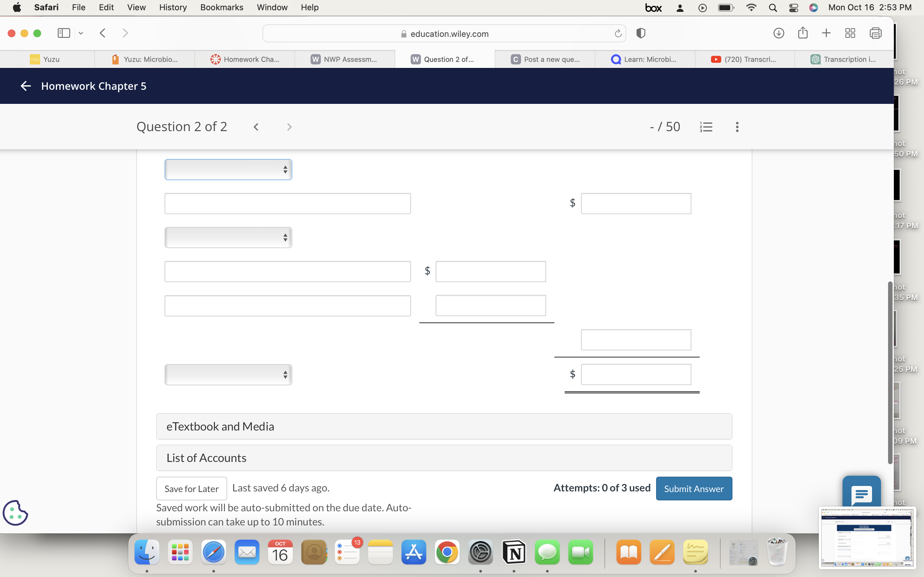Open the Safari share menu
Image resolution: width=924 pixels, height=577 pixels.
coord(803,33)
